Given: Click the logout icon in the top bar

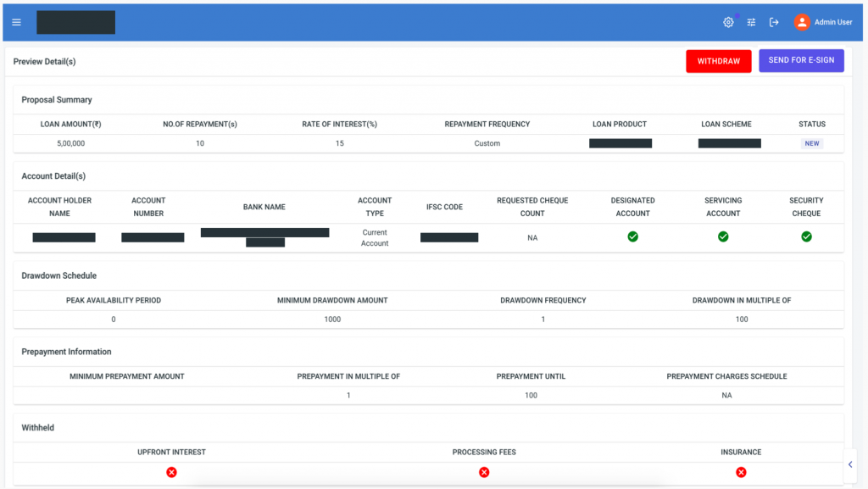Looking at the screenshot, I should [x=774, y=22].
